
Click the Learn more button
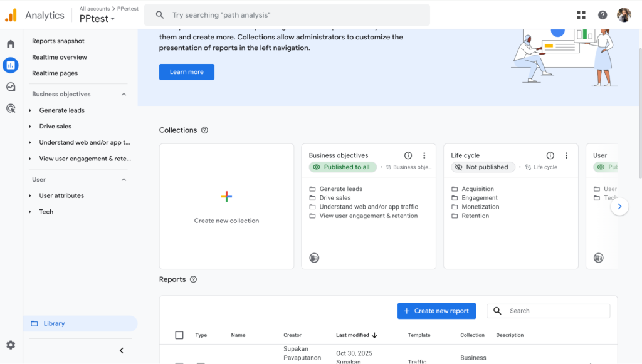(186, 72)
